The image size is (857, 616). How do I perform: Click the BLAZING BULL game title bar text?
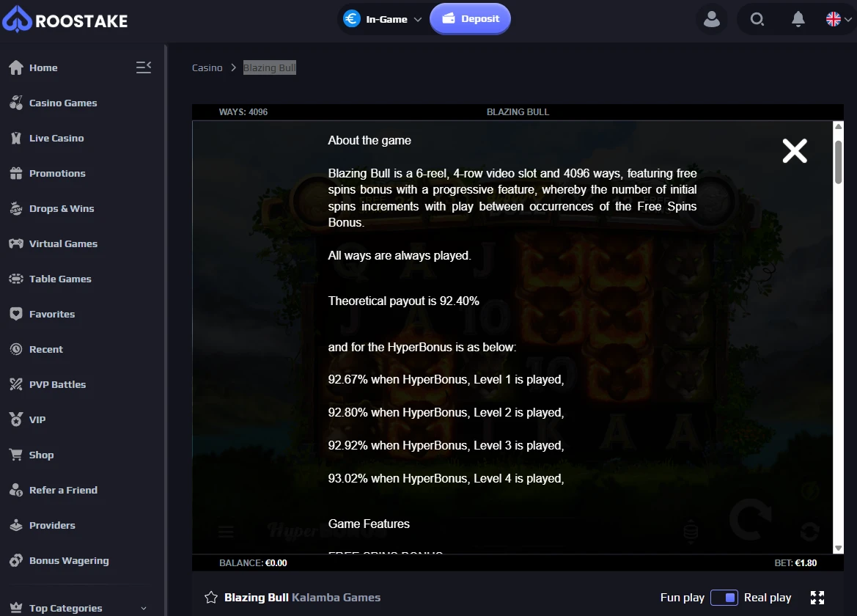[x=518, y=112]
